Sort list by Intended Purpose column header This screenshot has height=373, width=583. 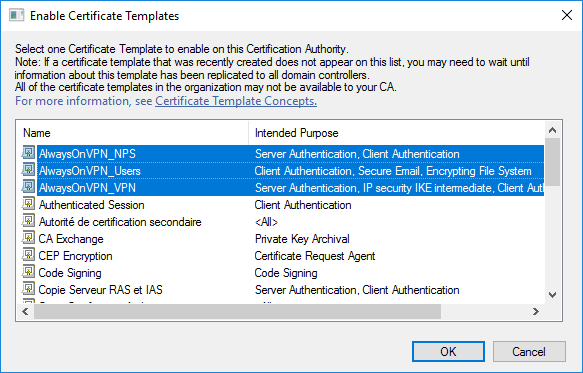pos(396,133)
